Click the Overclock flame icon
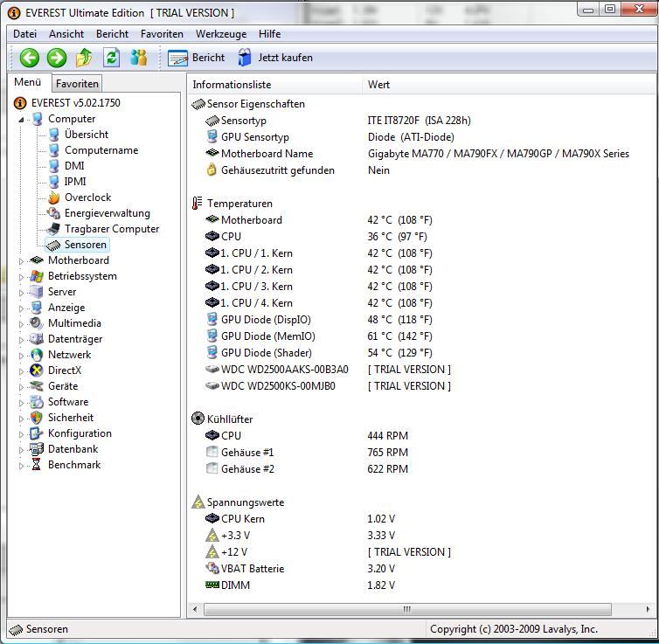659x644 pixels. click(x=53, y=197)
